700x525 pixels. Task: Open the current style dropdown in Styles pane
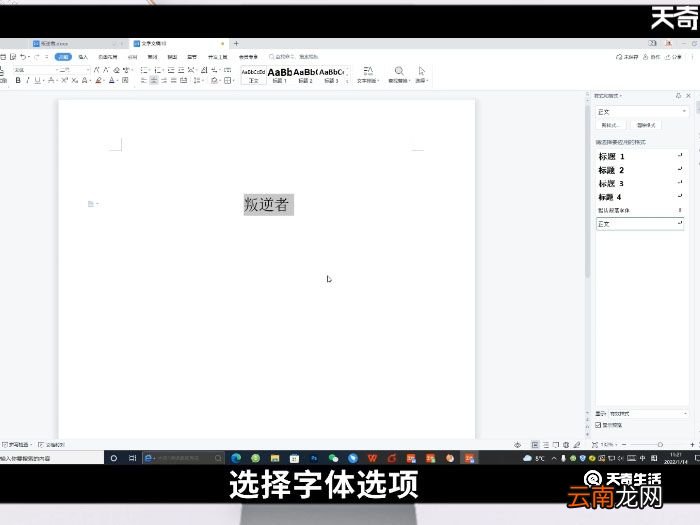[642, 112]
